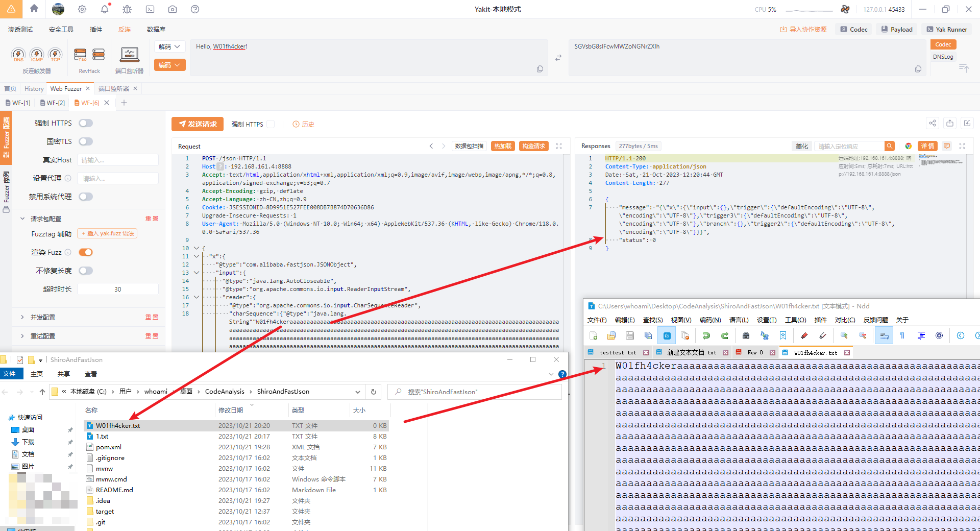Switch to the 端口监听器 tab

(113, 89)
